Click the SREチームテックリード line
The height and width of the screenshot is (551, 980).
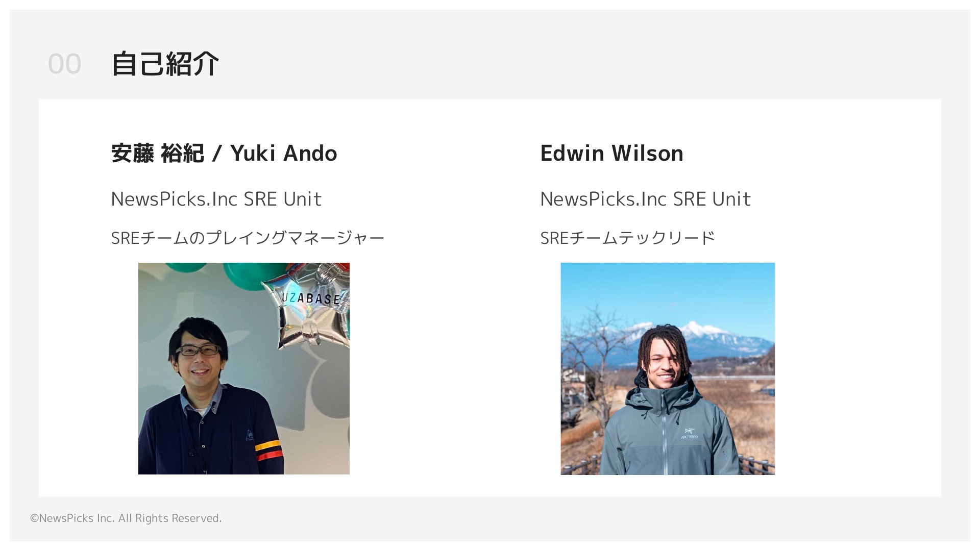coord(627,238)
